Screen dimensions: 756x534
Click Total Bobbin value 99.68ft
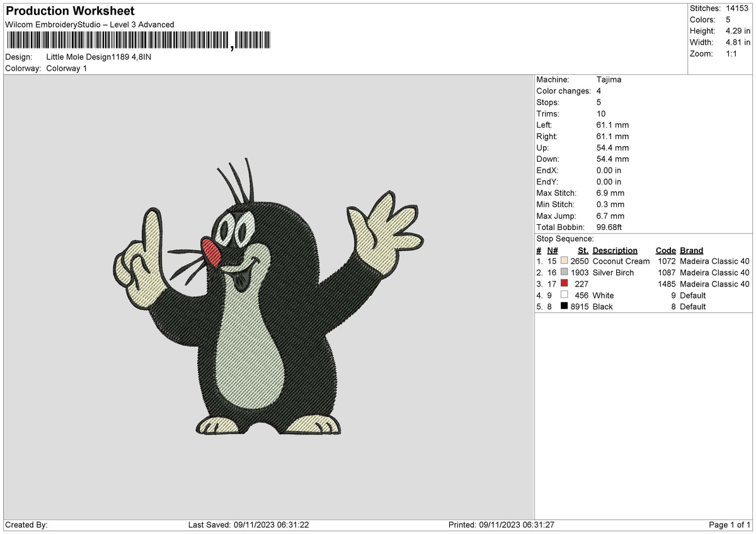609,227
